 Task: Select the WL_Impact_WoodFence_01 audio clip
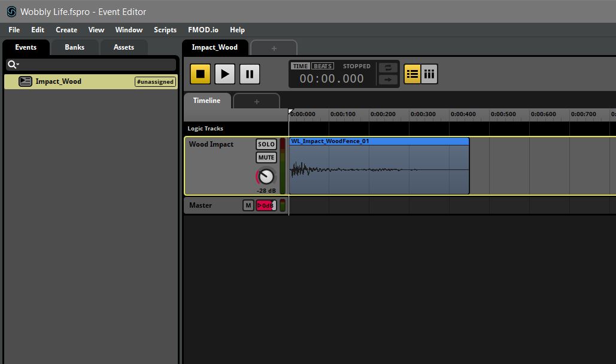378,168
